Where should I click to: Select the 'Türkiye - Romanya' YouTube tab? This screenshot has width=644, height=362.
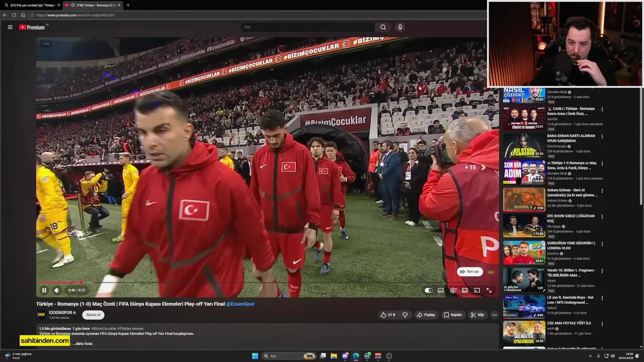point(94,5)
